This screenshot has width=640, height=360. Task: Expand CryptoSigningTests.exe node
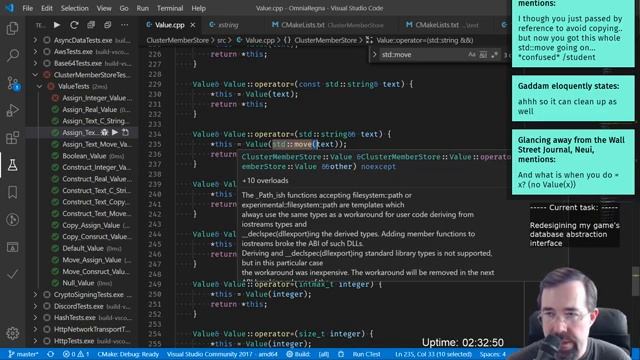coord(36,294)
